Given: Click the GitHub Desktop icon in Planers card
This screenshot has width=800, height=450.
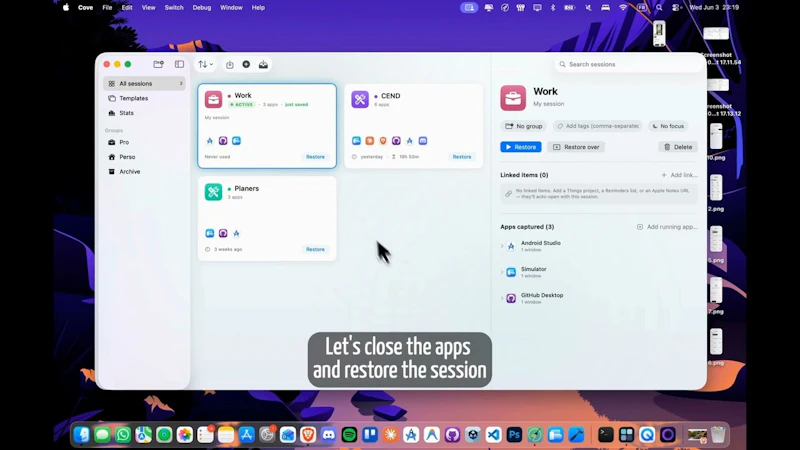Looking at the screenshot, I should (x=223, y=234).
